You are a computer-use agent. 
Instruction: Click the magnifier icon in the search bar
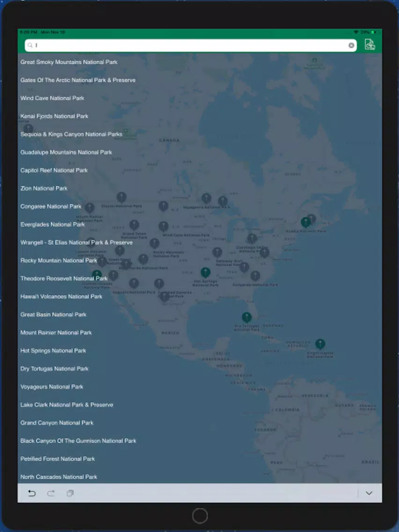(x=30, y=45)
